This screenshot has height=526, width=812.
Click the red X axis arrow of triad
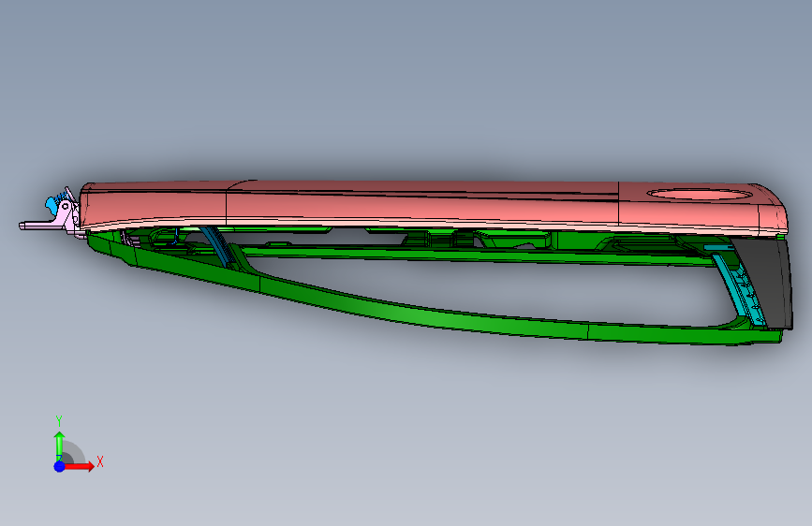pyautogui.click(x=80, y=466)
